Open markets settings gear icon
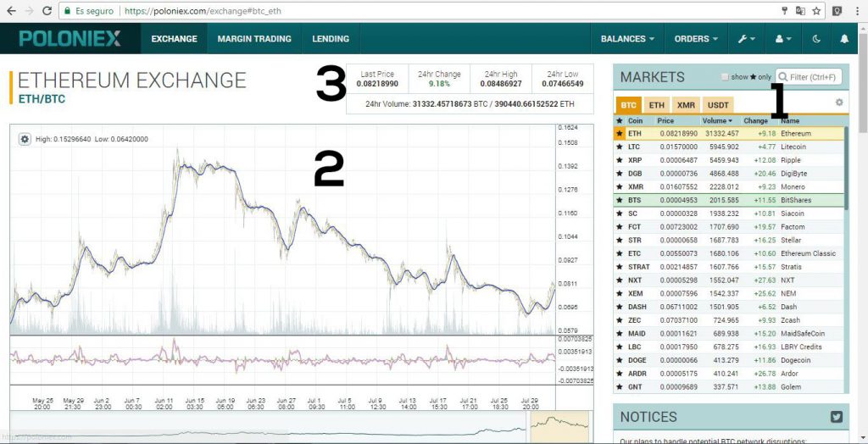This screenshot has width=868, height=444. (x=839, y=103)
